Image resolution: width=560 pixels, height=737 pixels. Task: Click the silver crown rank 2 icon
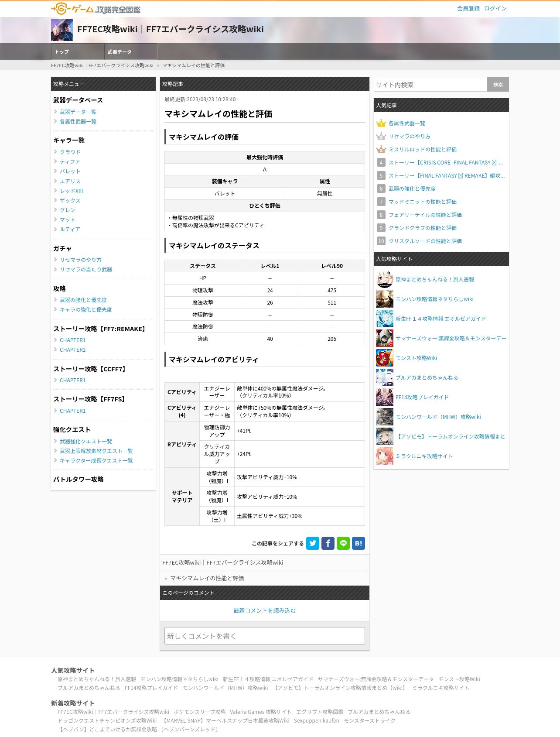tap(381, 136)
